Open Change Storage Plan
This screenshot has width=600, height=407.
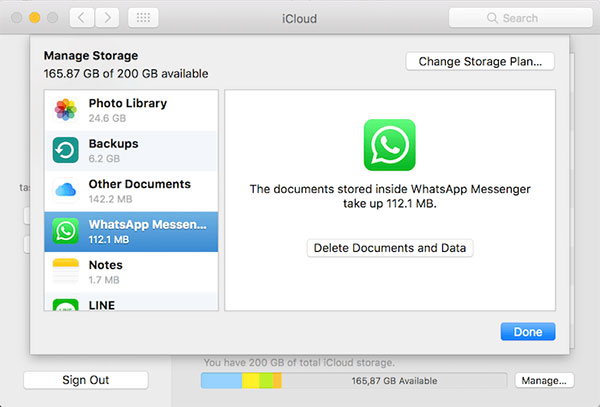point(480,62)
